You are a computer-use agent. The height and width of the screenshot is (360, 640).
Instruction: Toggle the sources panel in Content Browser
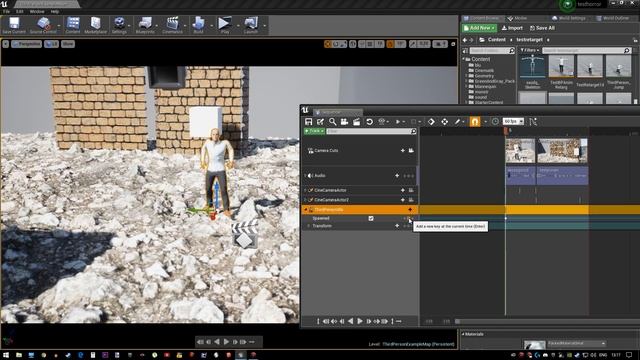click(x=465, y=51)
